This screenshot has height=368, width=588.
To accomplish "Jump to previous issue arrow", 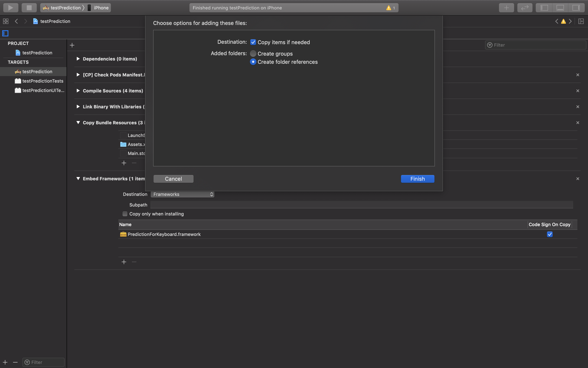I will point(557,21).
